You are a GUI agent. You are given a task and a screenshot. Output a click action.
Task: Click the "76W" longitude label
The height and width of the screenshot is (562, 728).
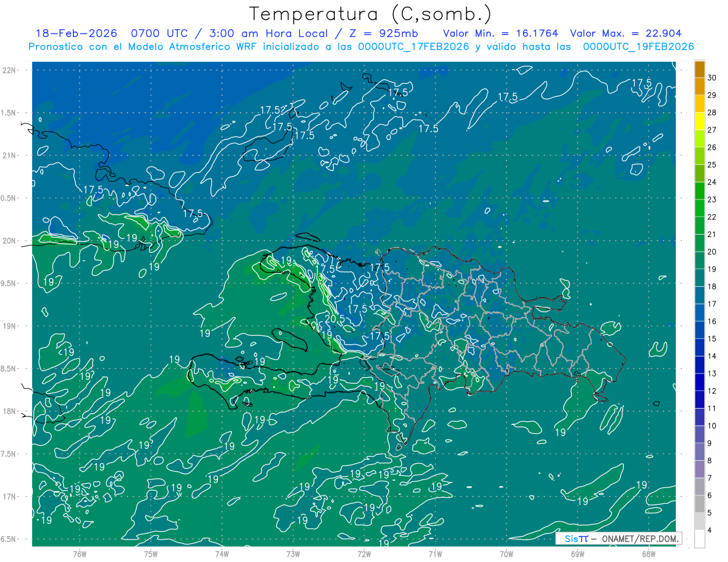tap(79, 554)
